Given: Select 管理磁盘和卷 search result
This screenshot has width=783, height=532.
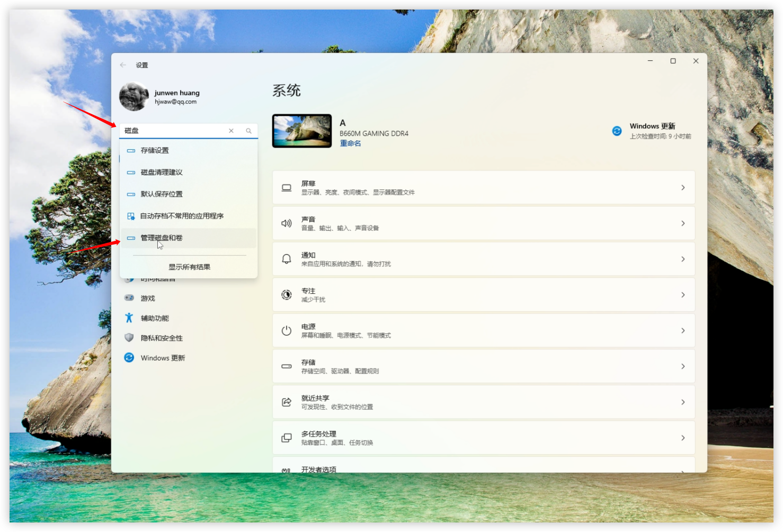Looking at the screenshot, I should tap(162, 238).
